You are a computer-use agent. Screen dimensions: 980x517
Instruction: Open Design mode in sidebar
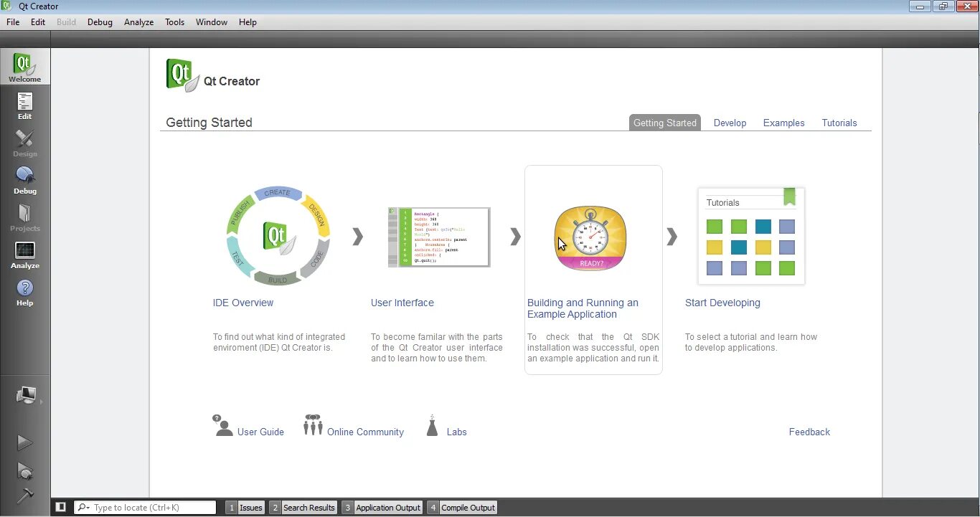pos(25,143)
